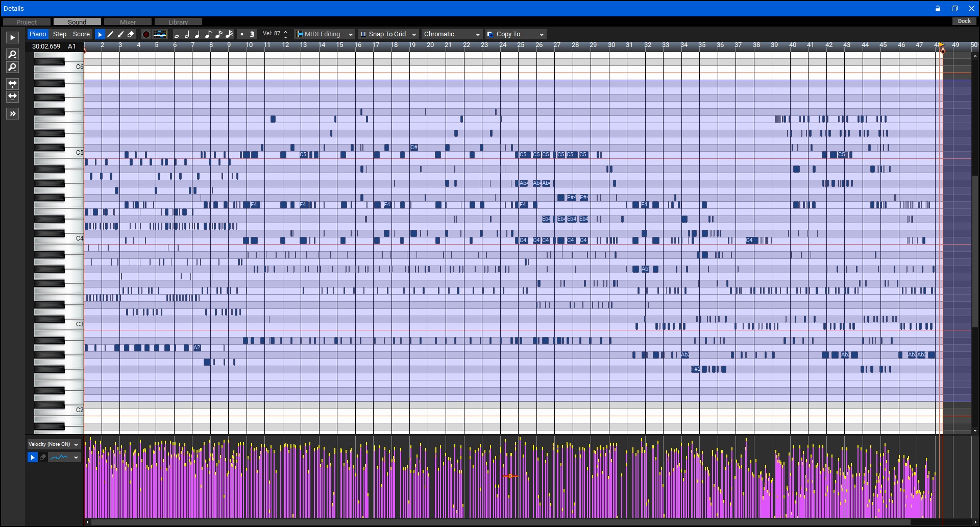The height and width of the screenshot is (527, 980).
Task: Expand horizontal zoom with plus arrows icon
Action: (12, 83)
